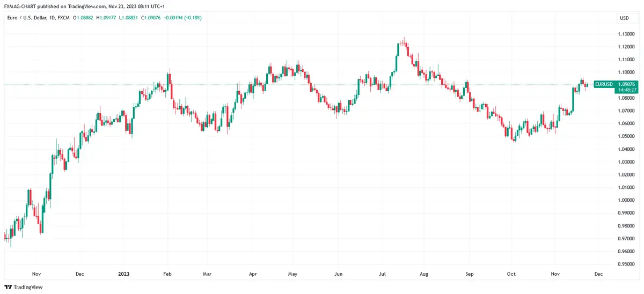The height and width of the screenshot is (294, 644).
Task: Click the Feb label on time axis
Action: (167, 274)
